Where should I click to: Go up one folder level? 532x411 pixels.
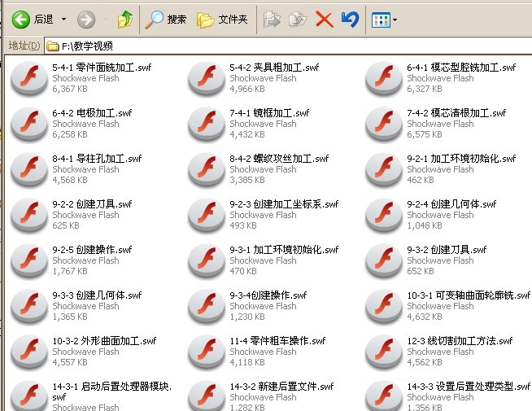[125, 19]
